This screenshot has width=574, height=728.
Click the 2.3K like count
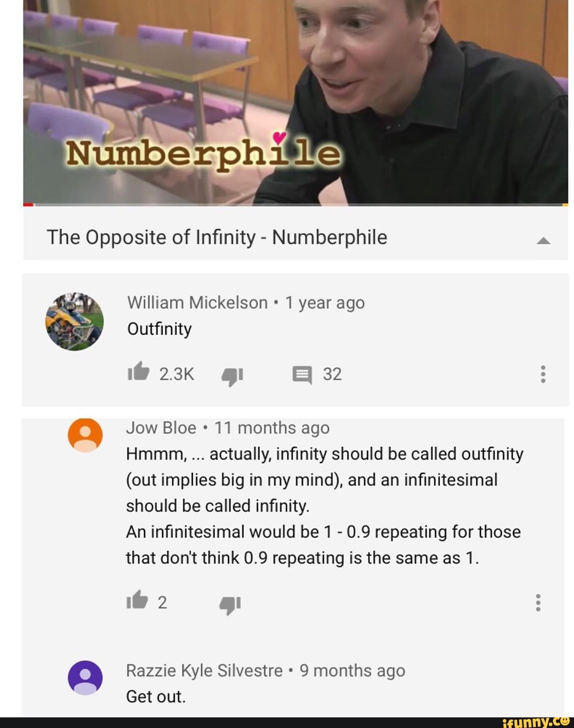click(176, 374)
